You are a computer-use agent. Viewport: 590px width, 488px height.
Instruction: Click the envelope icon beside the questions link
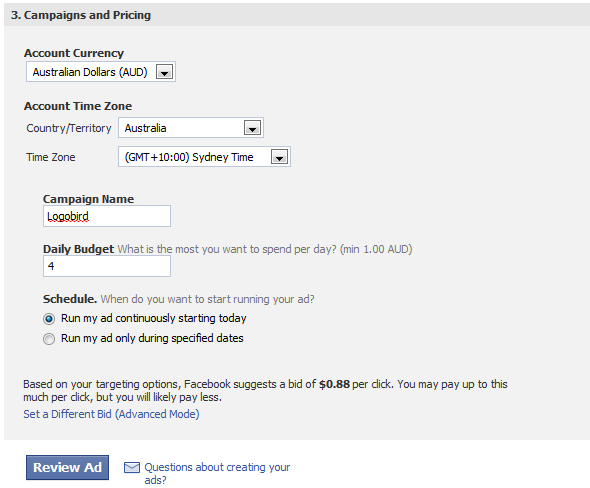tap(132, 467)
